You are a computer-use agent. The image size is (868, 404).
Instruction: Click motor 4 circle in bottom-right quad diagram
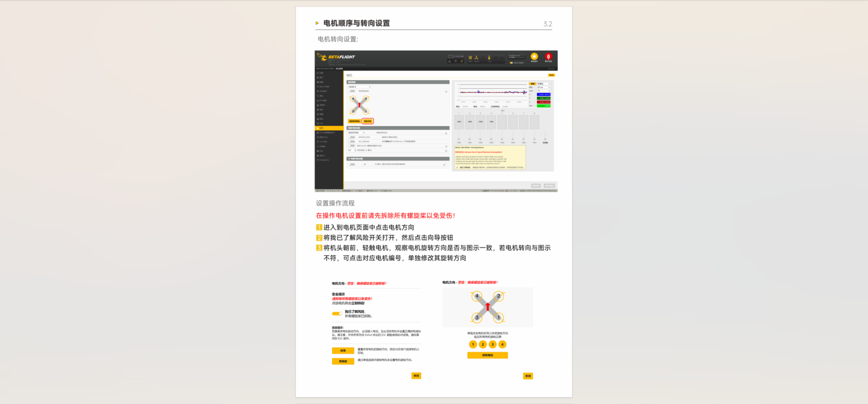(x=477, y=296)
